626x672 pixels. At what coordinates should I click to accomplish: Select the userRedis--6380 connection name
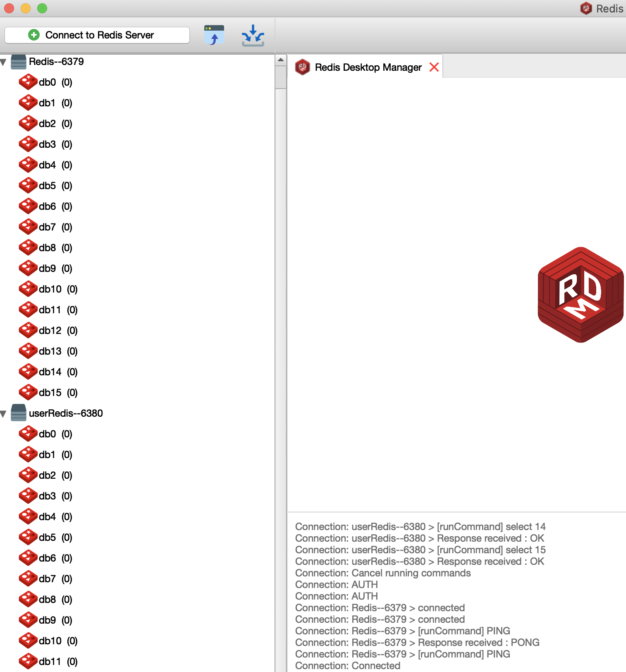click(x=66, y=413)
